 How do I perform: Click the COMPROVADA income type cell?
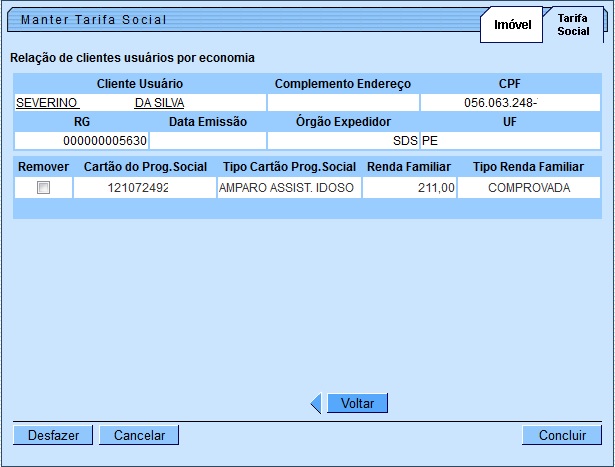click(x=529, y=187)
